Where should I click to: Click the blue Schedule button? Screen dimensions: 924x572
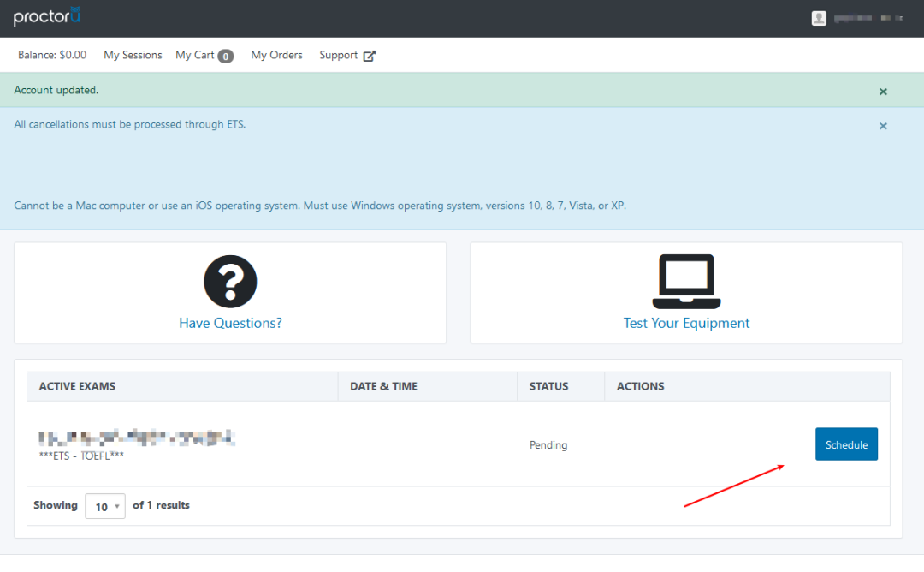pos(846,444)
